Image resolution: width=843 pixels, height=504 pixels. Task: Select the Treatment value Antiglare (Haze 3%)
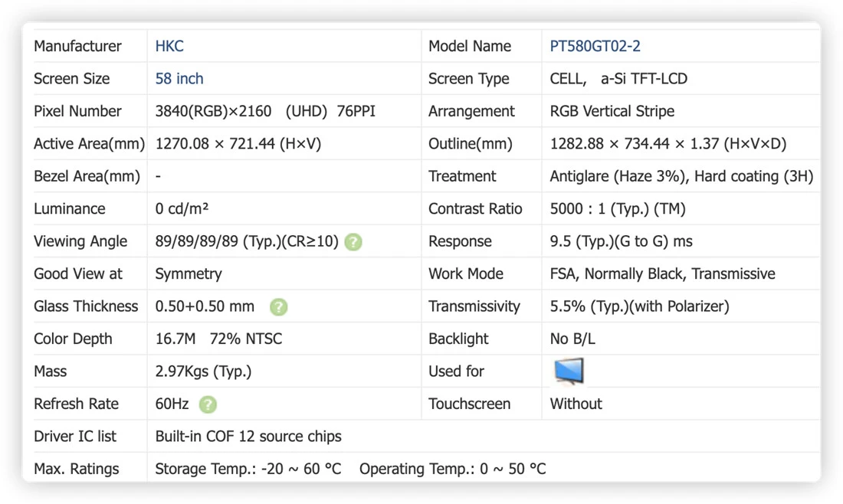[618, 176]
